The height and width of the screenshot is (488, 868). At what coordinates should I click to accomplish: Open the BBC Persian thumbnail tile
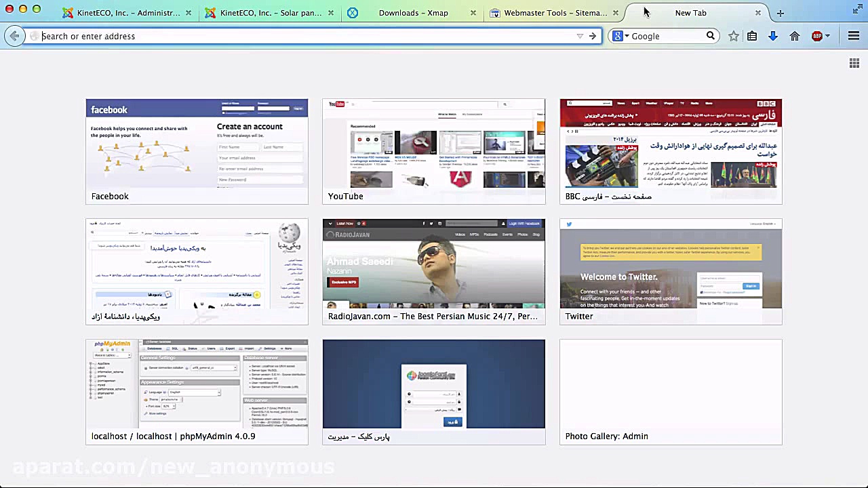pos(671,151)
